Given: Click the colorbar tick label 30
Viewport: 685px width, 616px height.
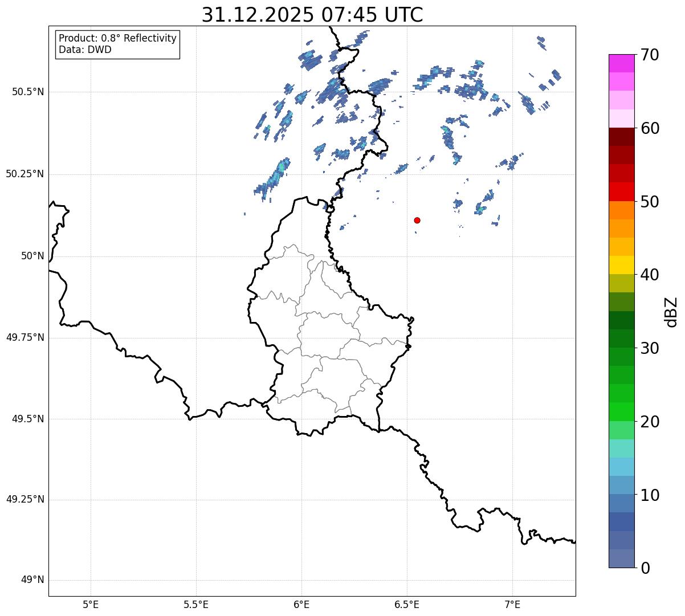Looking at the screenshot, I should click(x=650, y=348).
